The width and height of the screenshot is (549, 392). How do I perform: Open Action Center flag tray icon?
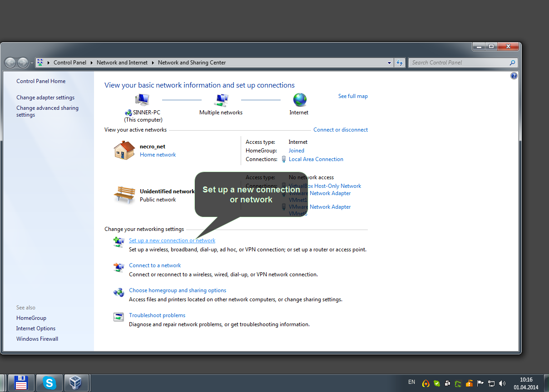(480, 383)
